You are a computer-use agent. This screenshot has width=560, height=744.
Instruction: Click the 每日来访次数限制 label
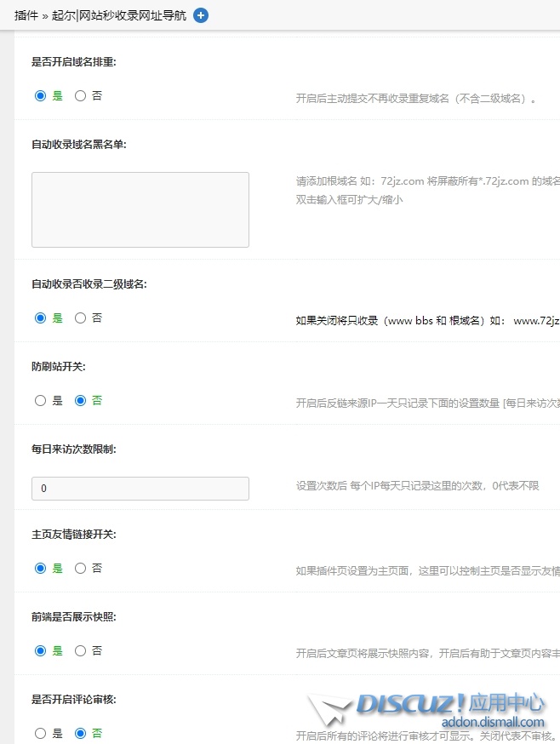click(x=73, y=449)
